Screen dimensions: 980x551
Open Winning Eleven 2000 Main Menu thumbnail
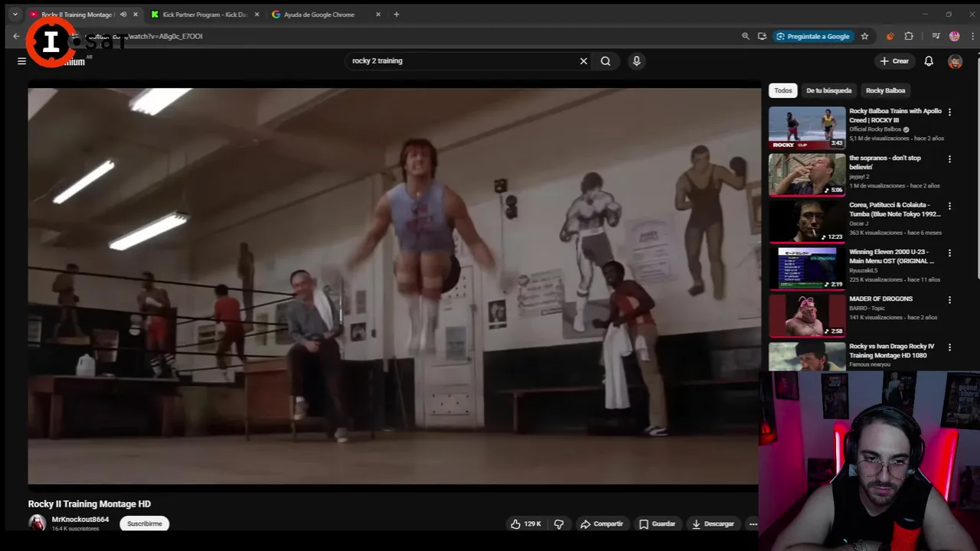pyautogui.click(x=807, y=269)
